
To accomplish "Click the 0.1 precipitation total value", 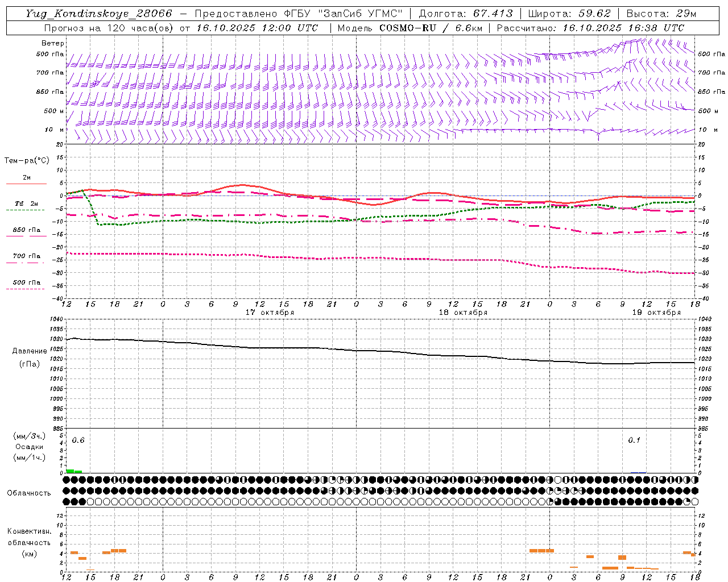I will [x=634, y=440].
